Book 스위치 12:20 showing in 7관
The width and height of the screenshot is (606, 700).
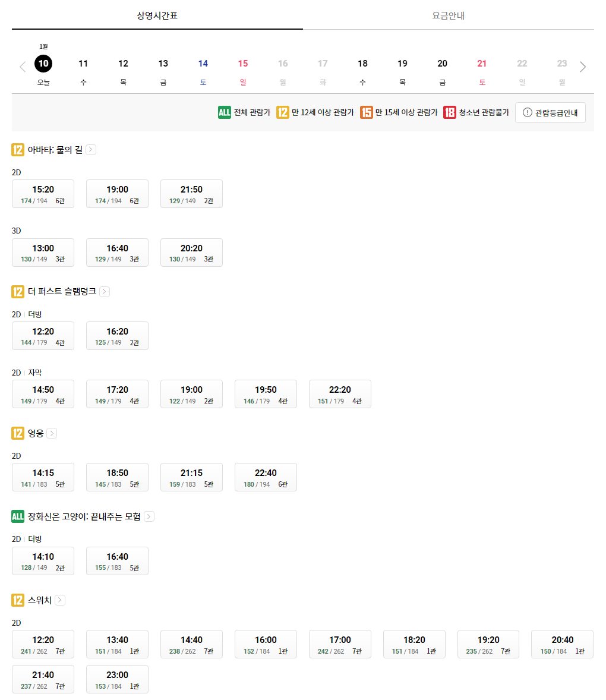pos(43,644)
